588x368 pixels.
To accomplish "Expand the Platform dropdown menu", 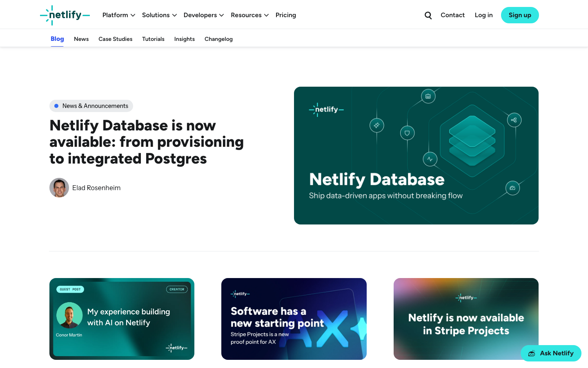I will tap(119, 15).
